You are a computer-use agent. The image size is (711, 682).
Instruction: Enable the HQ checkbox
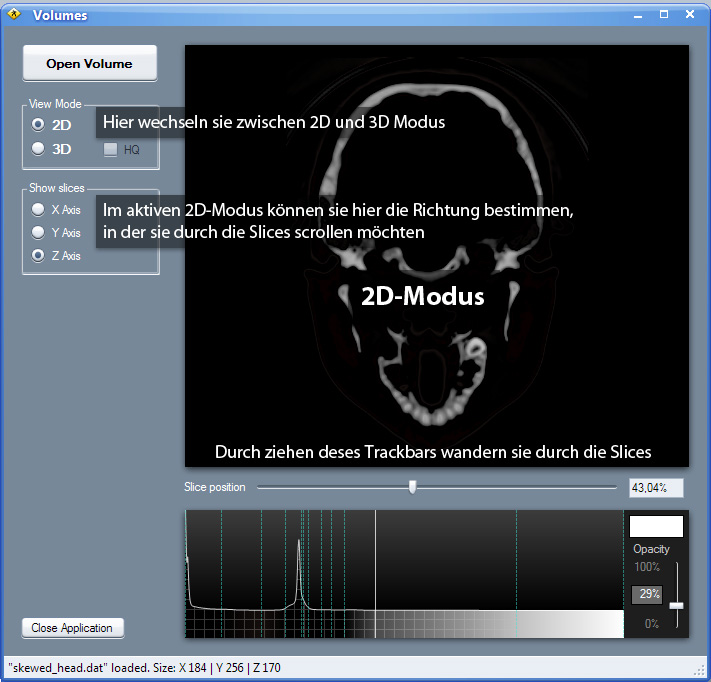tap(111, 149)
